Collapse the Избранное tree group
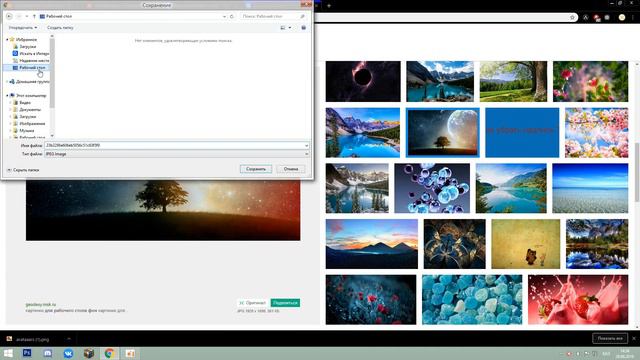640x360 pixels. click(x=7, y=40)
